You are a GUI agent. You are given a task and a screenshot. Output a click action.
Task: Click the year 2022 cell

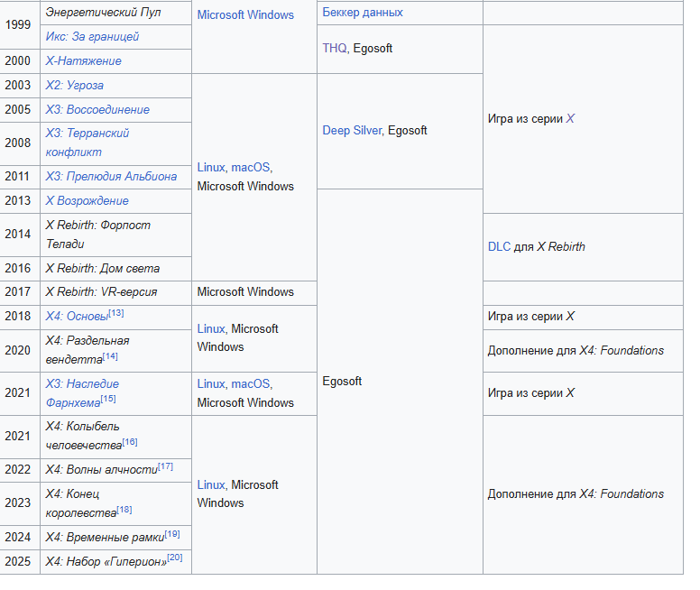(x=20, y=470)
